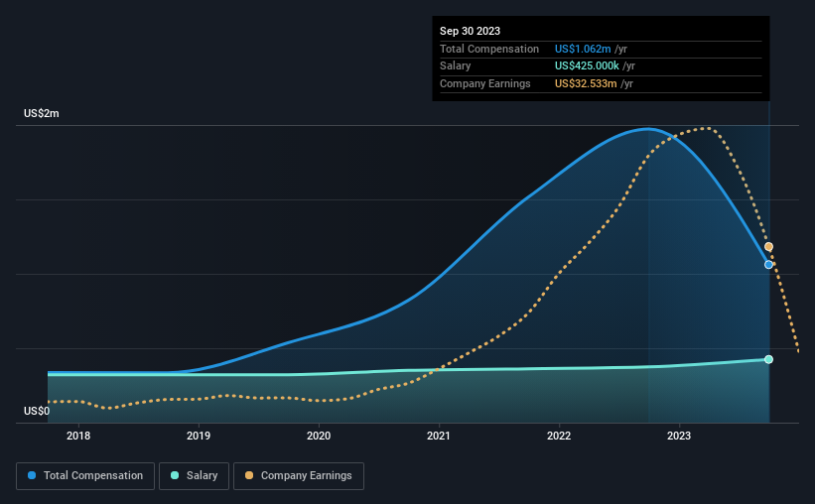Screen dimensions: 815x504
Task: Click the US$2m y-axis label
Action: point(42,113)
